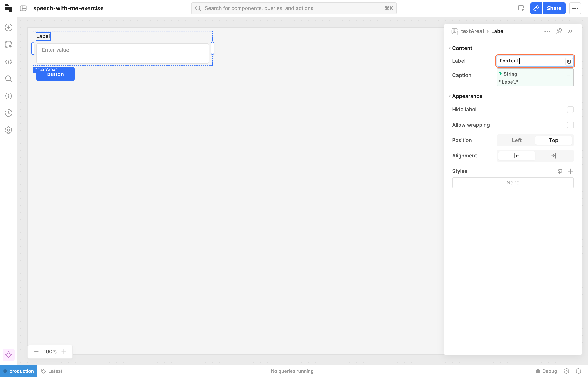Viewport: 588px width, 377px height.
Task: Select right label alignment
Action: [553, 156]
